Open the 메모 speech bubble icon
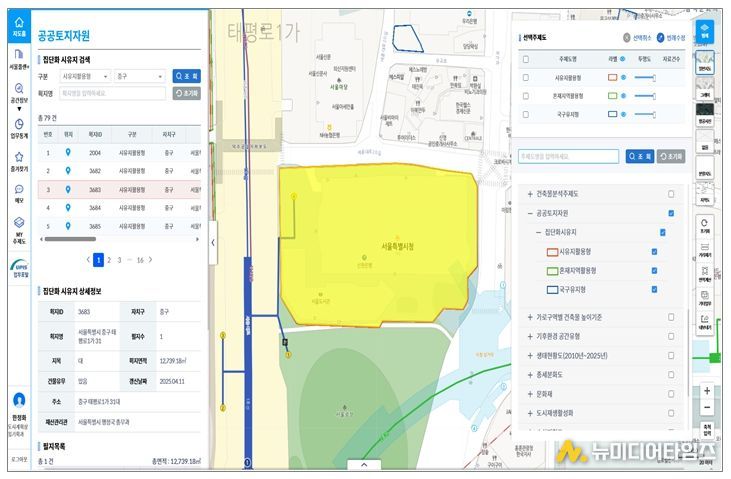The width and height of the screenshot is (731, 479). coord(18,192)
